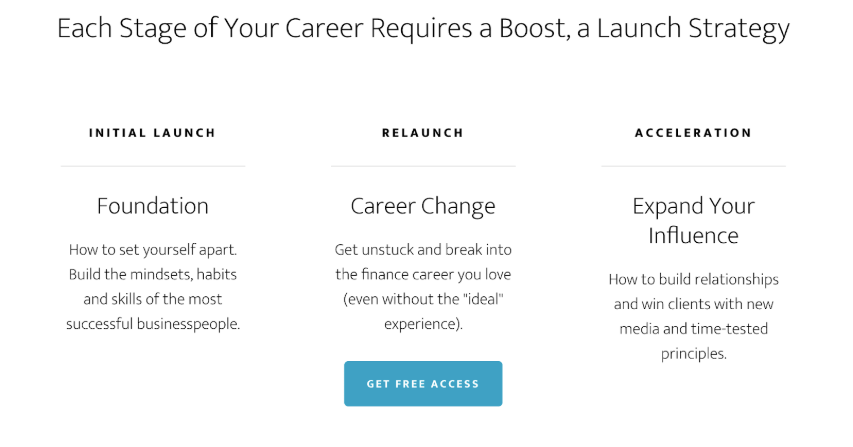The image size is (853, 447).
Task: Click the Career Change description paragraph
Action: point(423,286)
